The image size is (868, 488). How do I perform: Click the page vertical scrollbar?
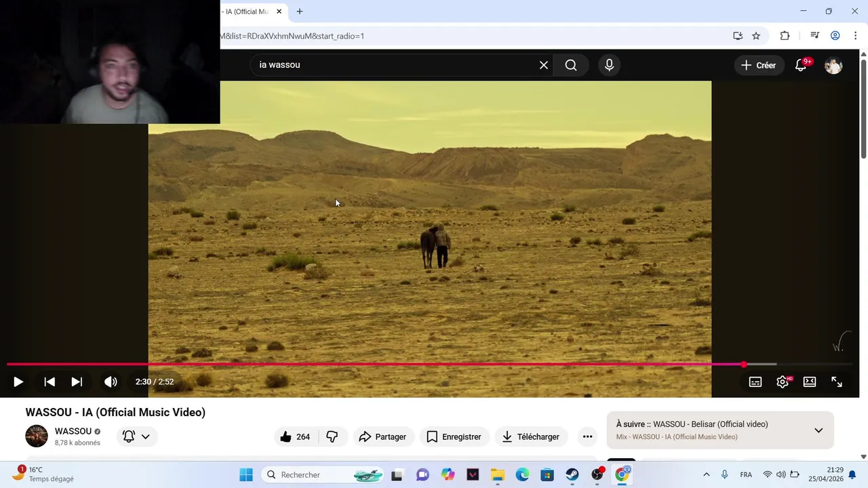[x=863, y=108]
